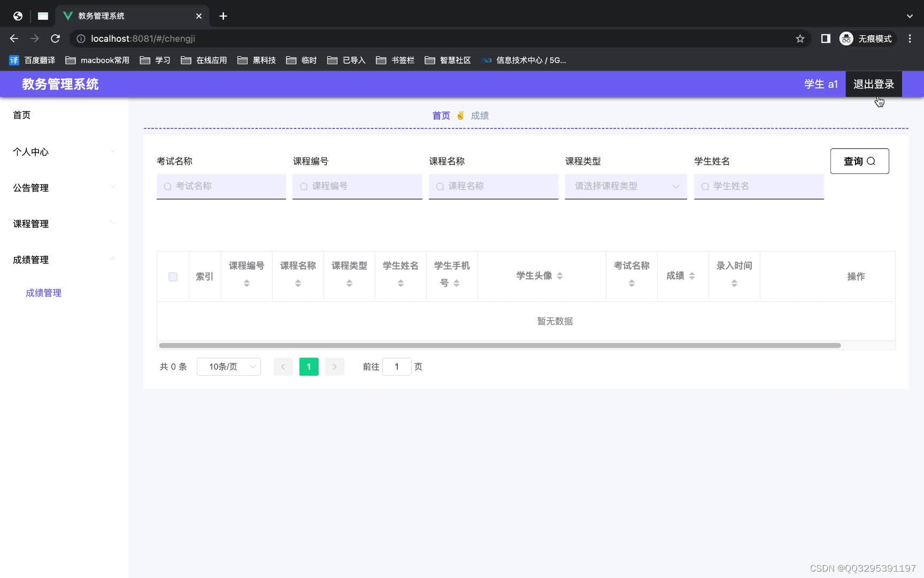Click the 首页 breadcrumb link

(x=441, y=116)
